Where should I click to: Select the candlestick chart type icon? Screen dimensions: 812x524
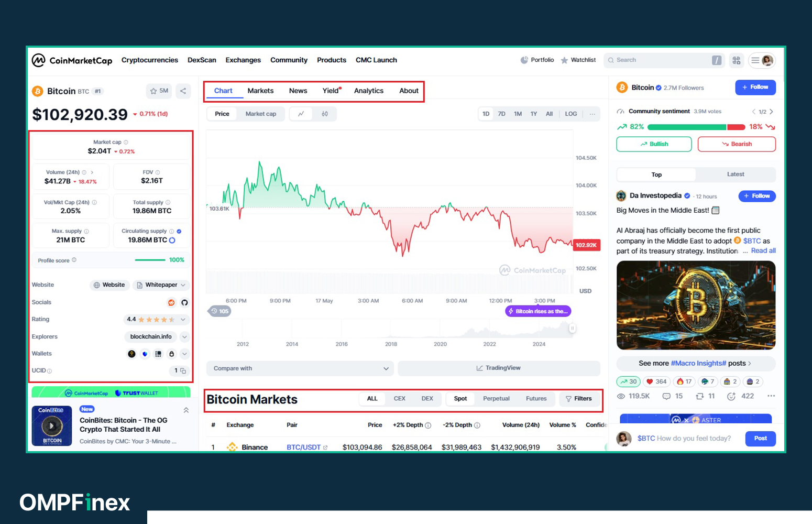325,114
